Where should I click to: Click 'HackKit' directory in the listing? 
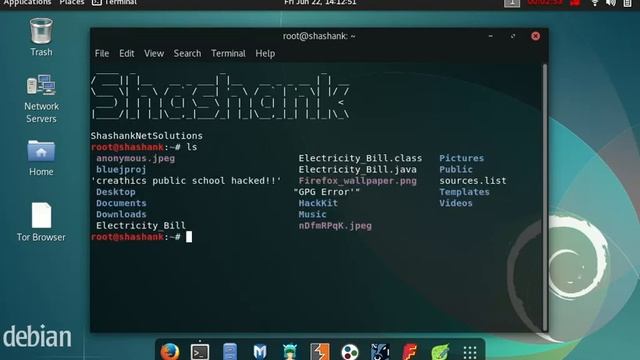click(x=318, y=203)
